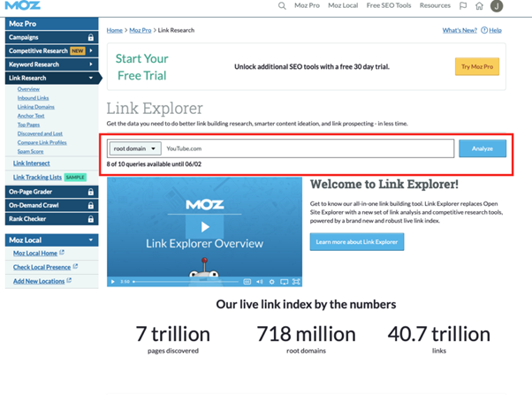
Task: Open the video settings gear
Action: pyautogui.click(x=272, y=282)
